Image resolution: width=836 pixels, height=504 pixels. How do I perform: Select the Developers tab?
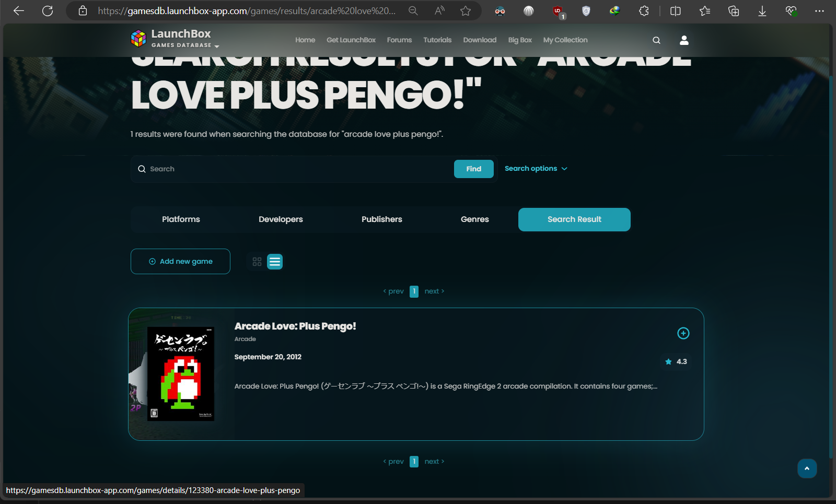click(281, 219)
